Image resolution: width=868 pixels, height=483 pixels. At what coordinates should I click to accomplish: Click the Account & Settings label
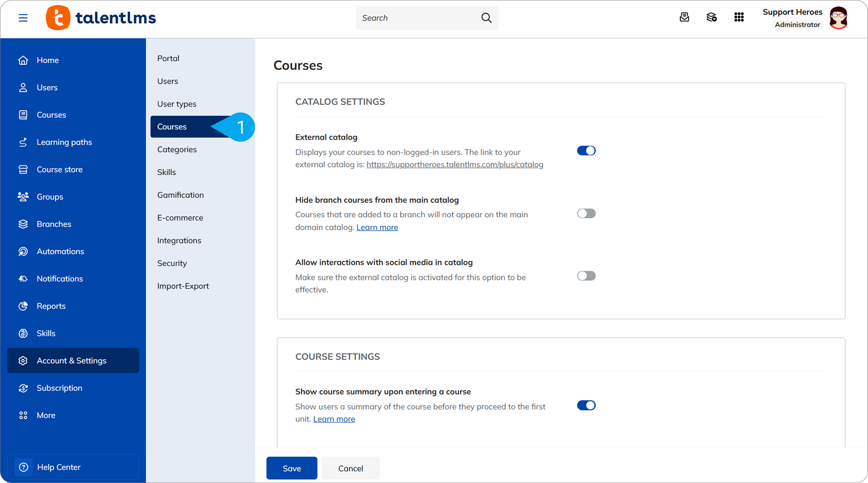(x=71, y=361)
